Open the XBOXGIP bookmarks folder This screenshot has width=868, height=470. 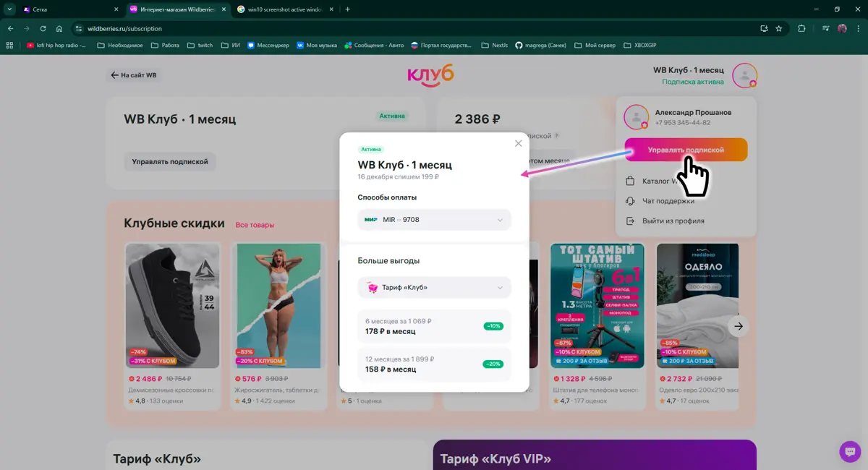(640, 45)
